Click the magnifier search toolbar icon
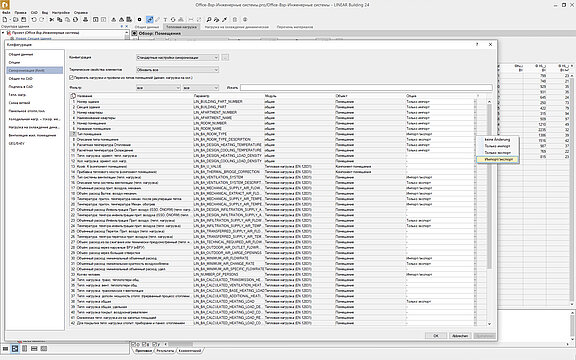This screenshot has height=360, width=576. point(209,19)
